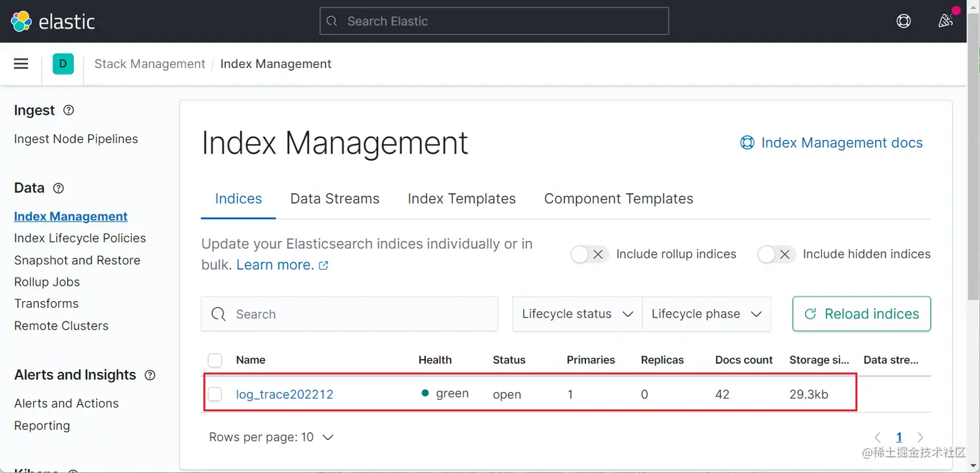This screenshot has height=473, width=980.
Task: Expand Rows per page selector
Action: click(x=271, y=437)
